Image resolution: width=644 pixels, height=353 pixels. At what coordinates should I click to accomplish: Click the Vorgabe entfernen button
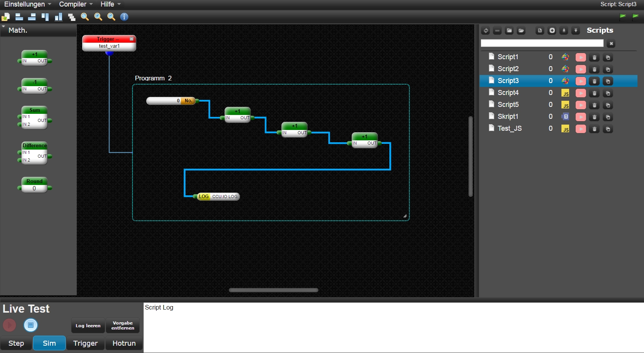(123, 326)
